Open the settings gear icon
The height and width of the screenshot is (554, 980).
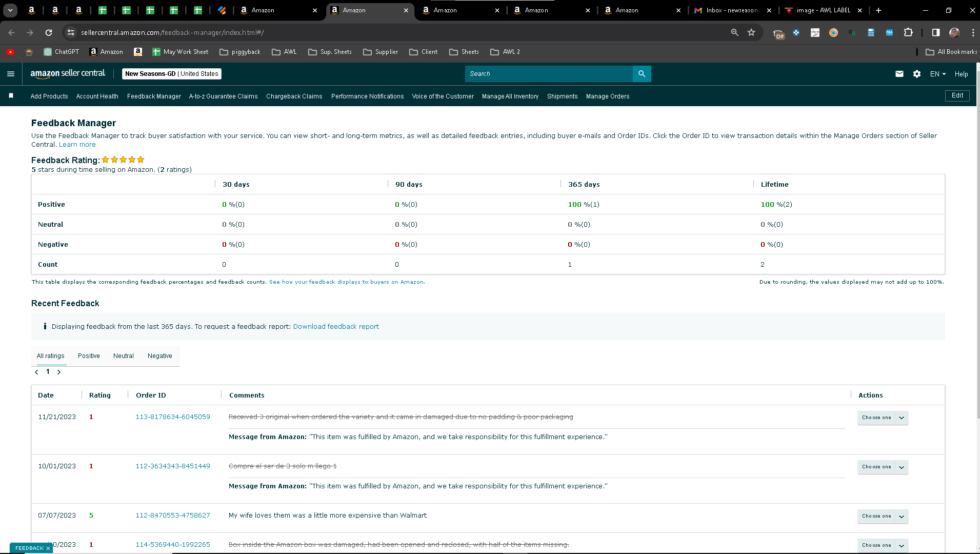(917, 74)
